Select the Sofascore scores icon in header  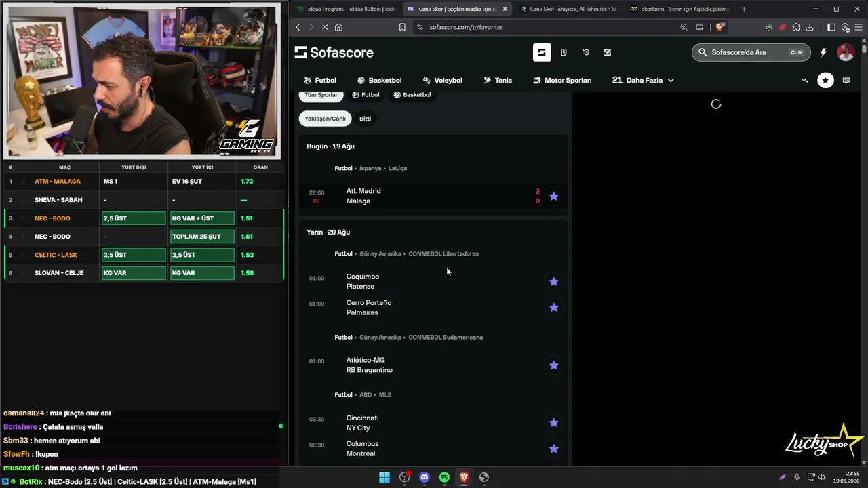(542, 52)
